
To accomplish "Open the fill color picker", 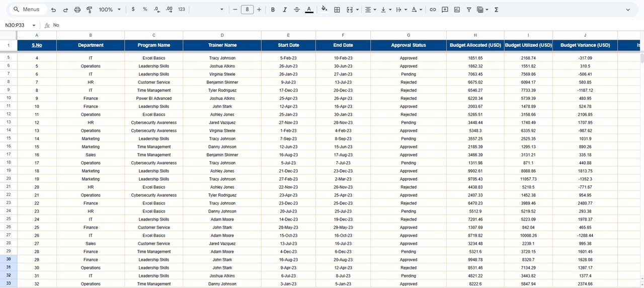I will click(324, 10).
